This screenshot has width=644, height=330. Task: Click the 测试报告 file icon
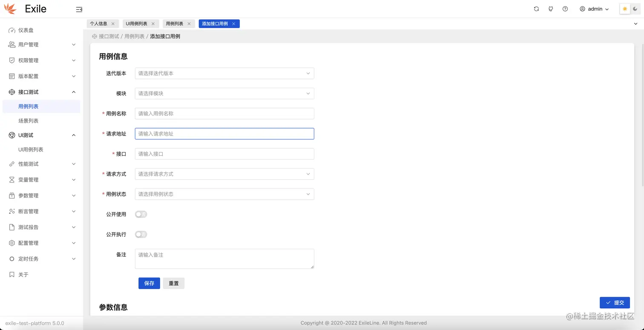[12, 227]
